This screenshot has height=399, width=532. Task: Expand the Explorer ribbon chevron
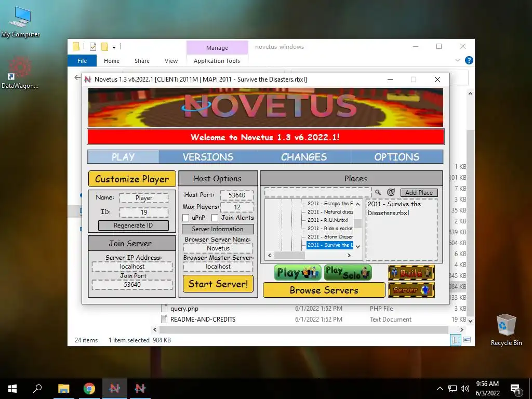(458, 60)
